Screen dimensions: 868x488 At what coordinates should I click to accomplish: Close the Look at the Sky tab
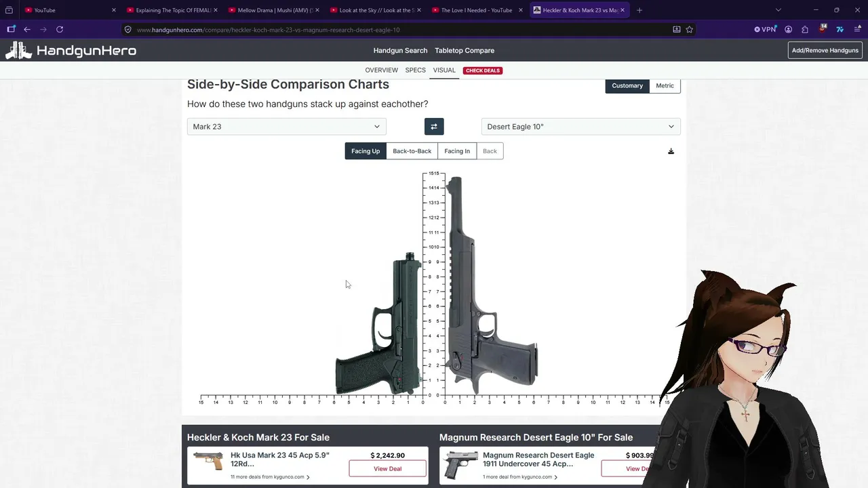click(419, 10)
